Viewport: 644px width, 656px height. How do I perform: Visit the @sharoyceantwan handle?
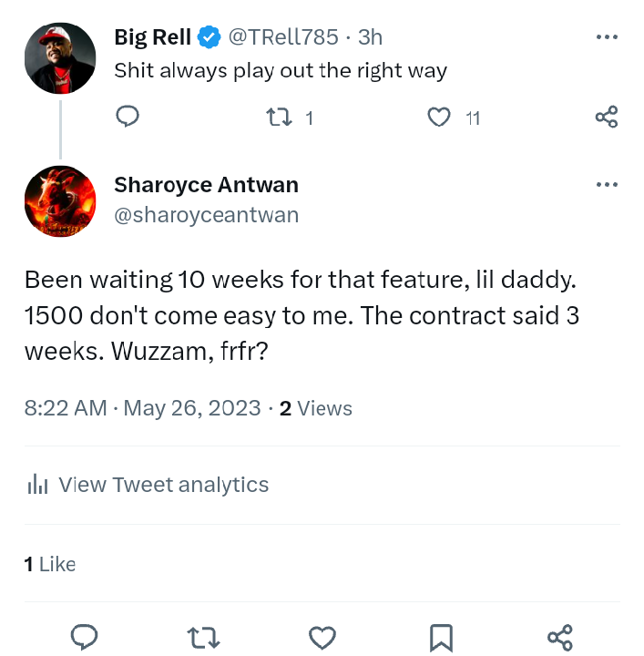(206, 215)
